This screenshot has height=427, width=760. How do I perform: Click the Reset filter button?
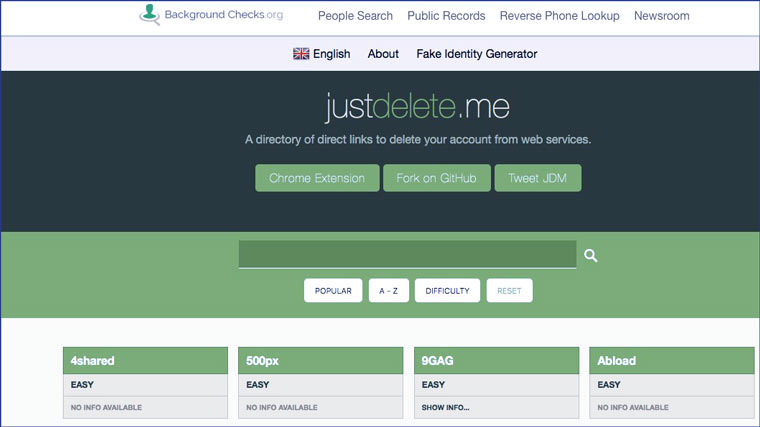coord(509,290)
